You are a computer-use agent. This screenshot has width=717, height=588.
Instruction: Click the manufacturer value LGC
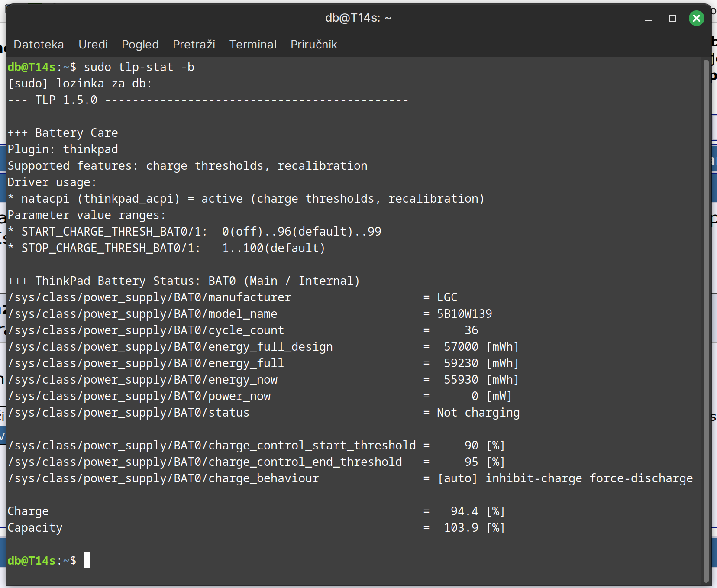point(447,297)
